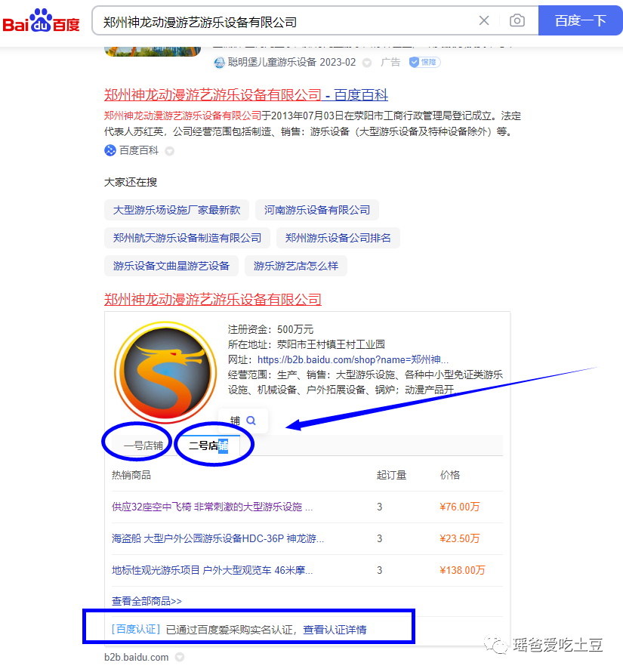Open 查看全部商品>> link
The height and width of the screenshot is (672, 623).
click(x=146, y=601)
